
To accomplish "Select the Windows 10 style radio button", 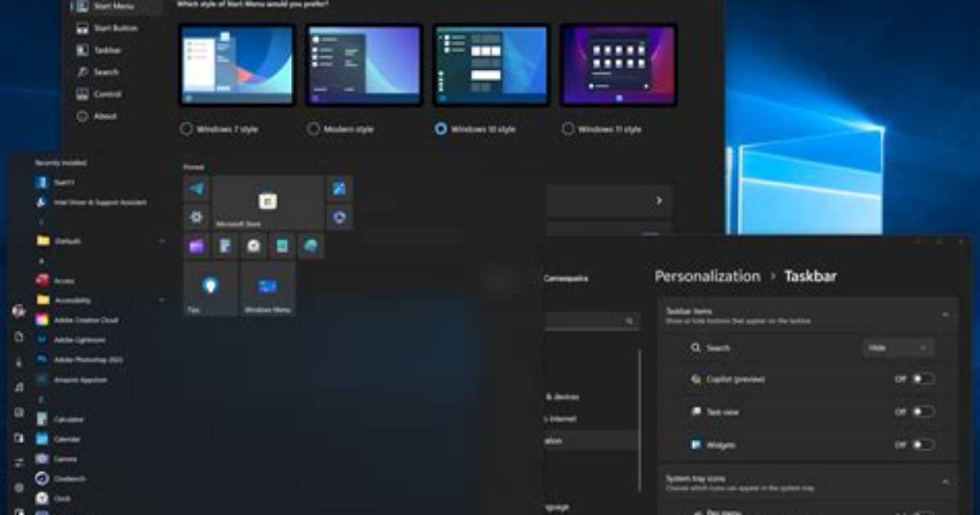I will pos(441,129).
